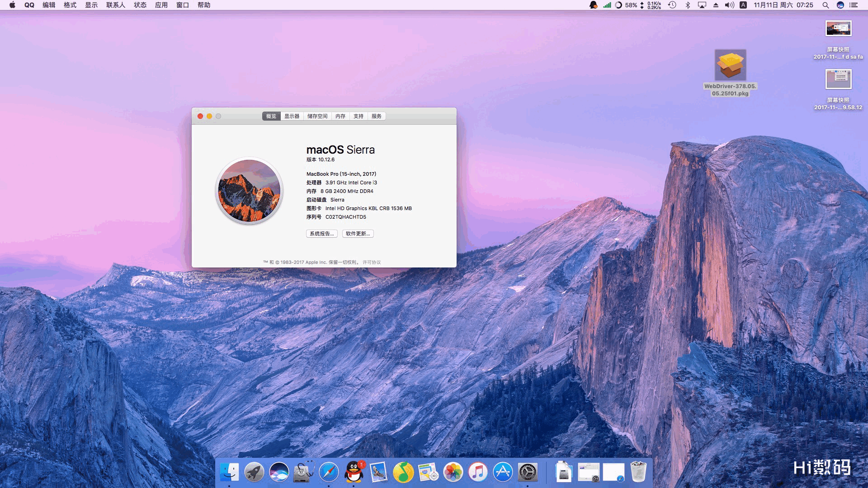Image resolution: width=868 pixels, height=488 pixels.
Task: Click version text 版本 10.12.6
Action: tap(321, 160)
